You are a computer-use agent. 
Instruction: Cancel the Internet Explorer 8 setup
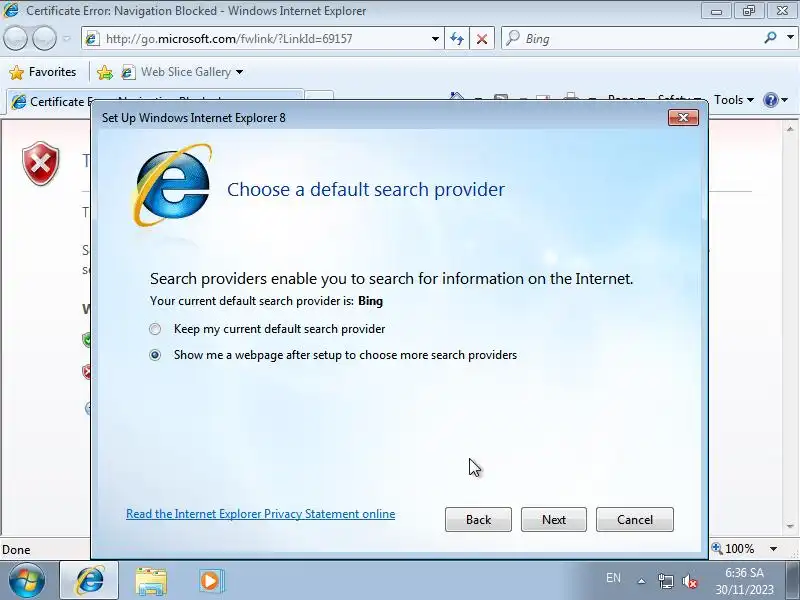(635, 519)
